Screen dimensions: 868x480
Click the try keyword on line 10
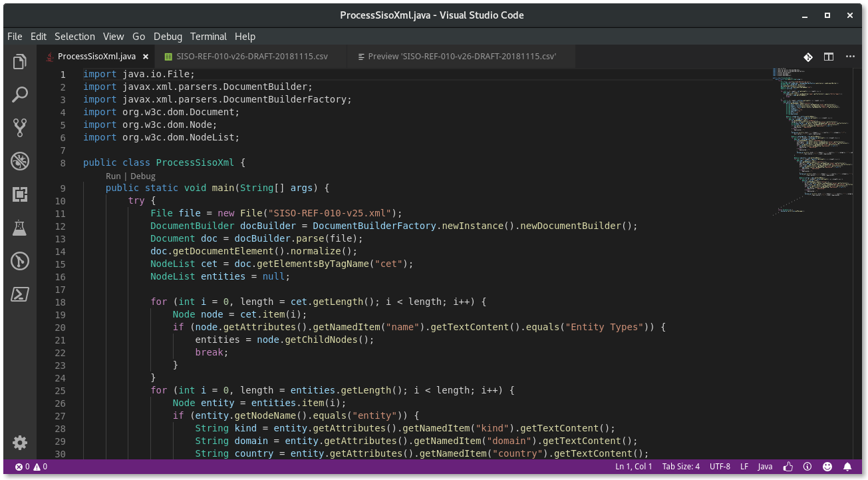click(x=136, y=200)
